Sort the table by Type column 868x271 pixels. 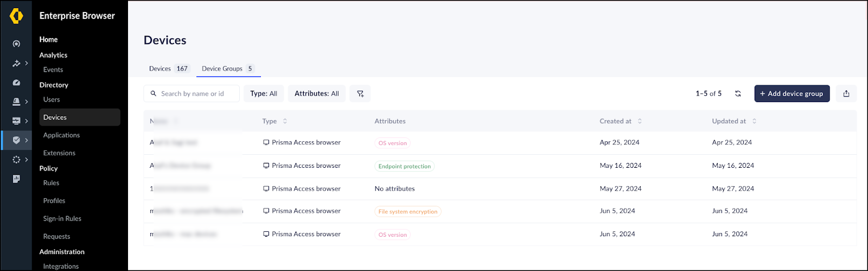pyautogui.click(x=285, y=121)
